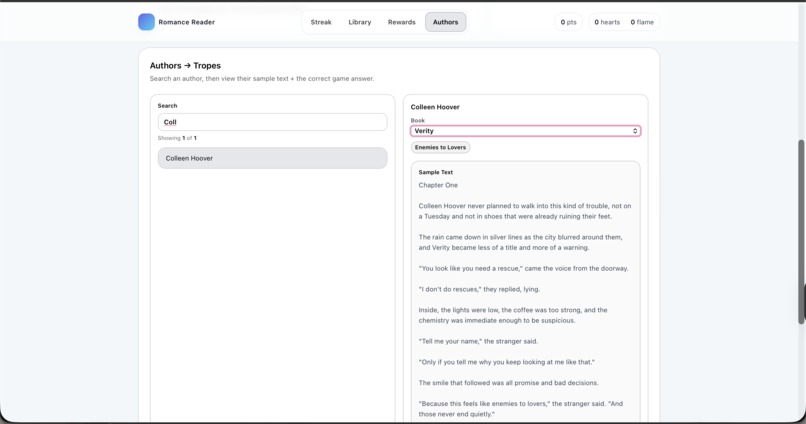Screen dimensions: 806x424
Task: Click the 'Chapter One' line
Action: (438, 185)
